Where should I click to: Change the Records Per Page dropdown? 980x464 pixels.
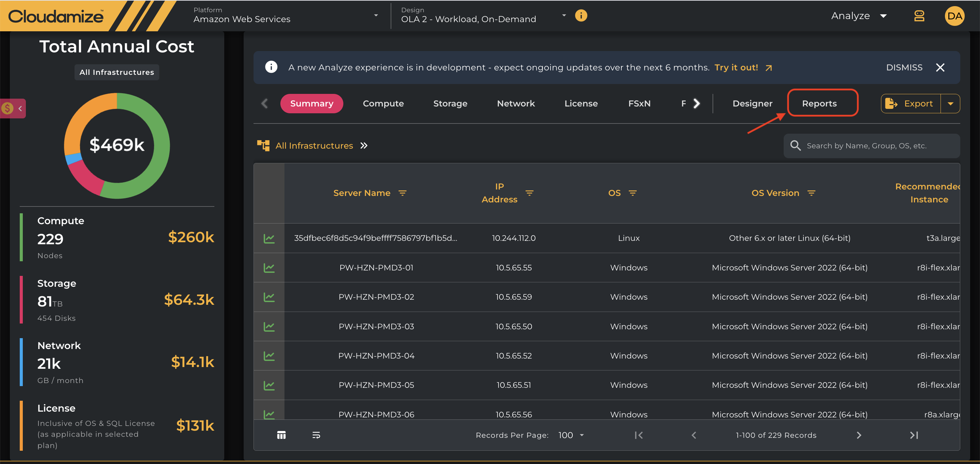[571, 435]
